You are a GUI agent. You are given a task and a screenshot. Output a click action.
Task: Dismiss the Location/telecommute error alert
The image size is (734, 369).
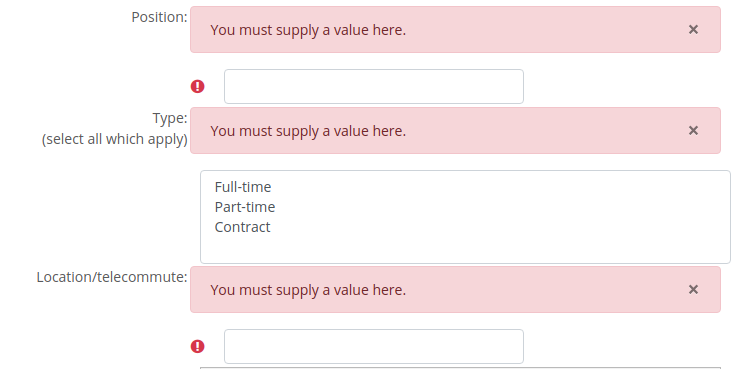(693, 289)
